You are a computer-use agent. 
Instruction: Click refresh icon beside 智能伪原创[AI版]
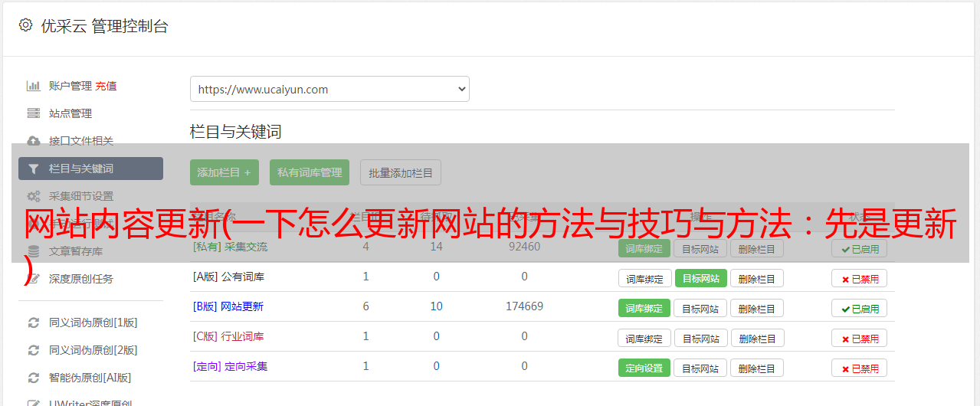coord(33,378)
